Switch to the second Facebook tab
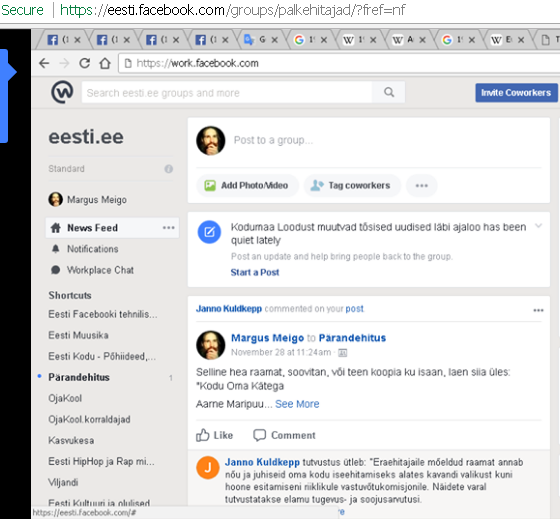 pos(112,39)
